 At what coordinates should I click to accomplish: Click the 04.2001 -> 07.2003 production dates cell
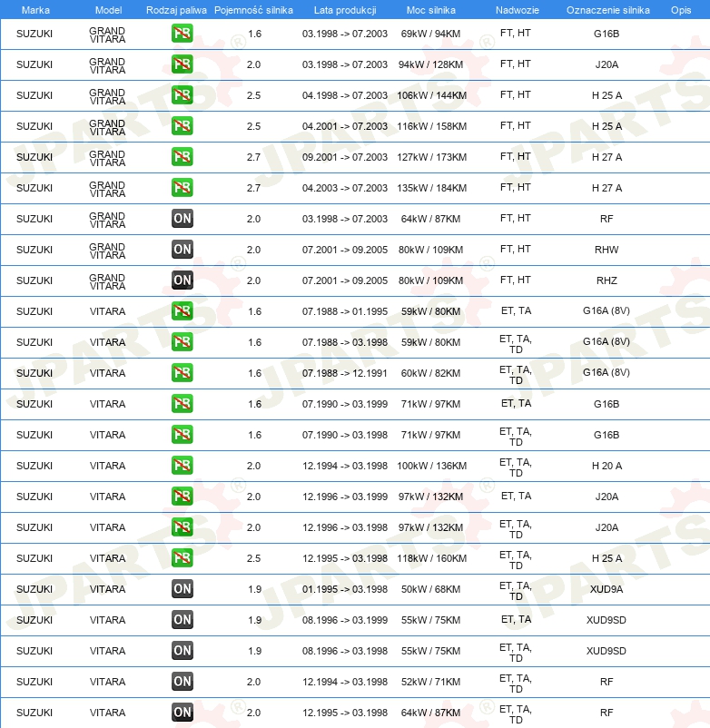(x=345, y=126)
